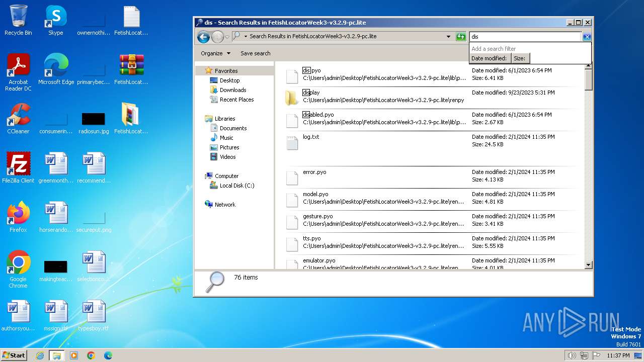
Task: Select the error.pyo search result
Action: click(x=433, y=177)
